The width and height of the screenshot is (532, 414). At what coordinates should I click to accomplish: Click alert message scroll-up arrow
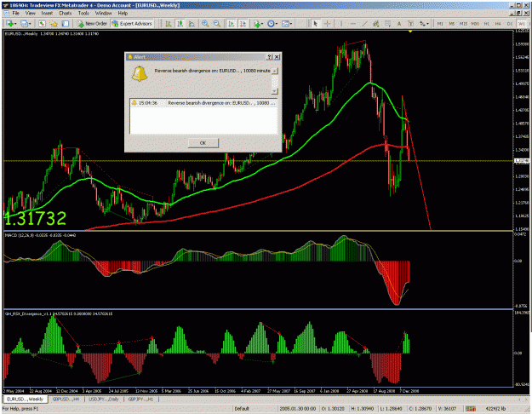[x=275, y=71]
